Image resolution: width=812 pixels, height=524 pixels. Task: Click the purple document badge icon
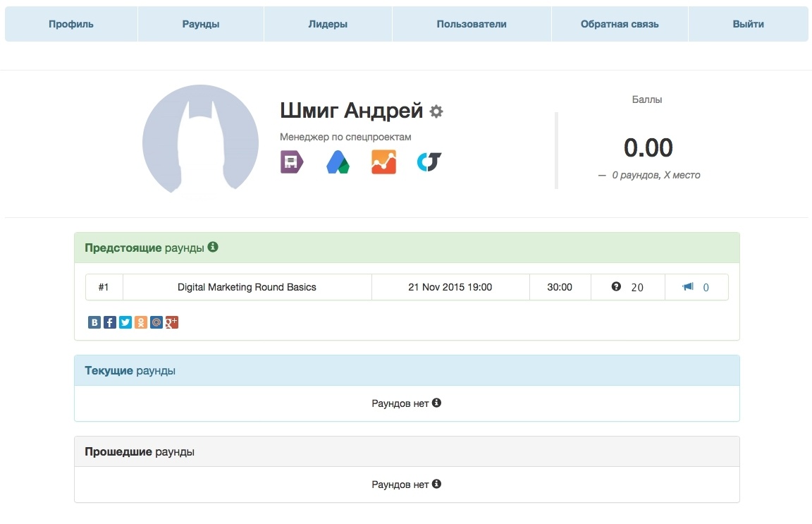point(292,162)
